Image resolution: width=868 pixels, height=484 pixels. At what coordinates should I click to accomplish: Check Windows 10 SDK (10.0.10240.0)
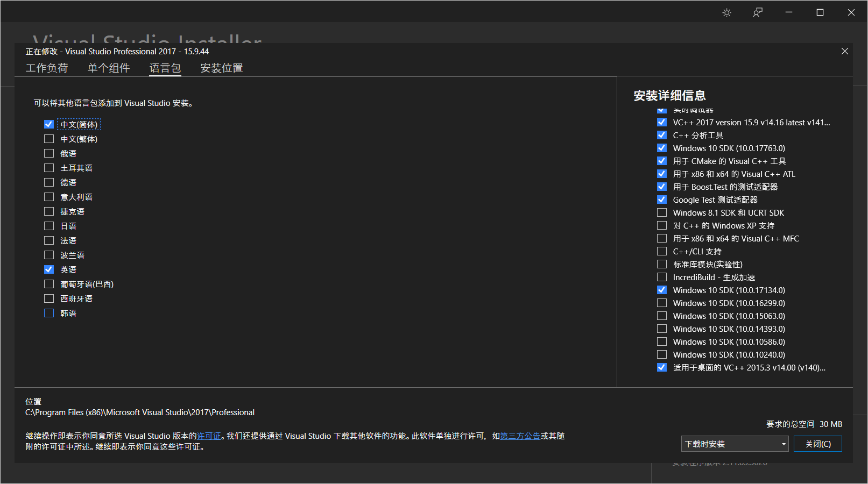[662, 354]
